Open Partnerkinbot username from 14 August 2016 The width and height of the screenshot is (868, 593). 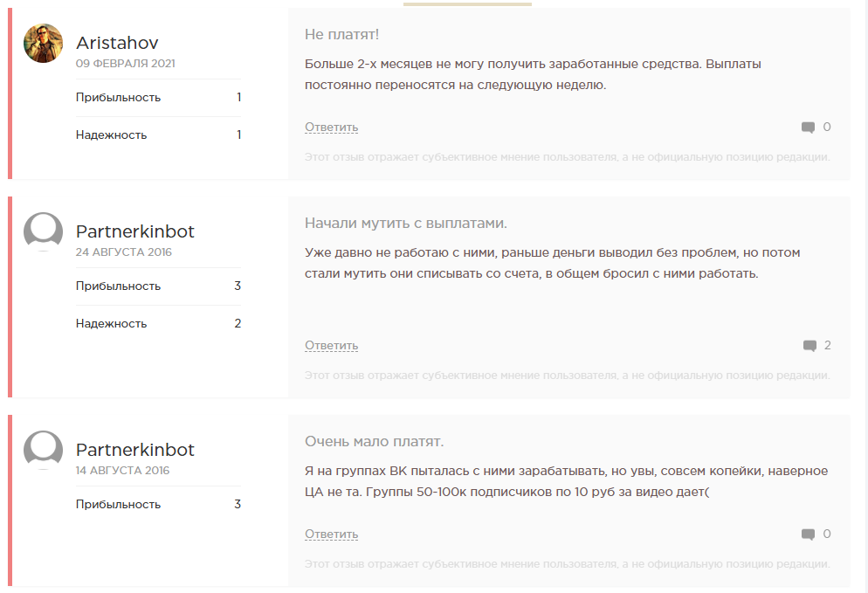134,450
